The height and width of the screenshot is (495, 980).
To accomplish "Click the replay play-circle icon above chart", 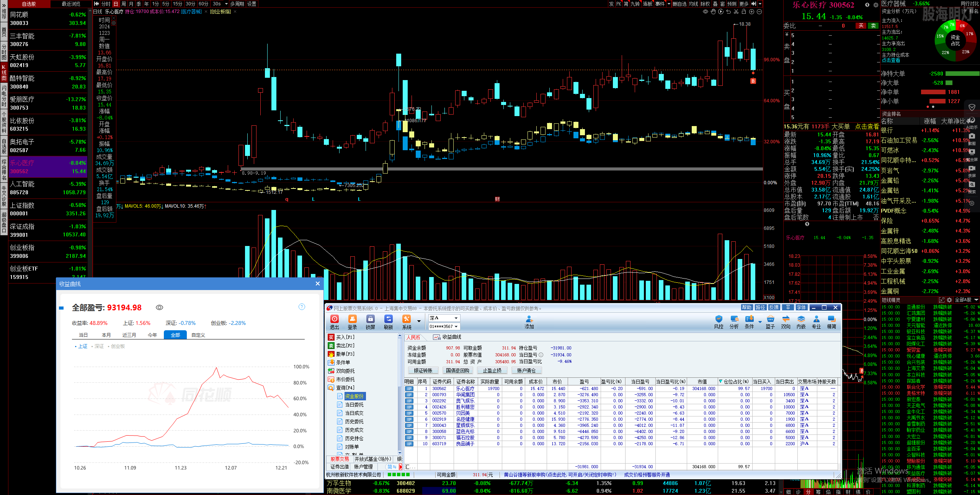I will point(721,11).
